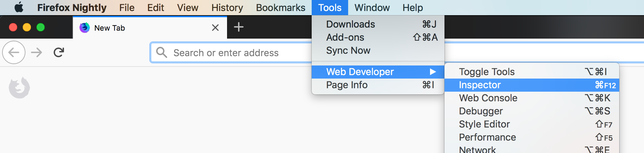The image size is (644, 153).
Task: Click the Apple logo menu
Action: [x=19, y=7]
